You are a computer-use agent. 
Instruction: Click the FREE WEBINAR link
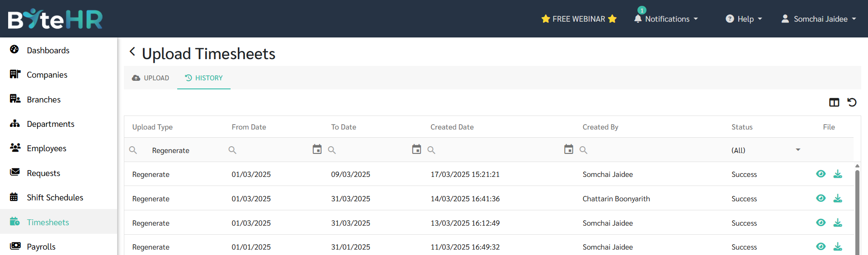579,19
